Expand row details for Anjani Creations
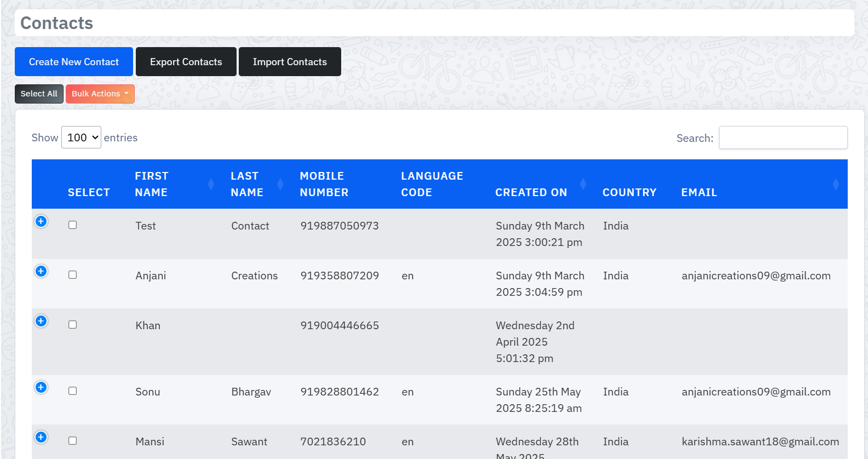The image size is (868, 459). [x=41, y=271]
